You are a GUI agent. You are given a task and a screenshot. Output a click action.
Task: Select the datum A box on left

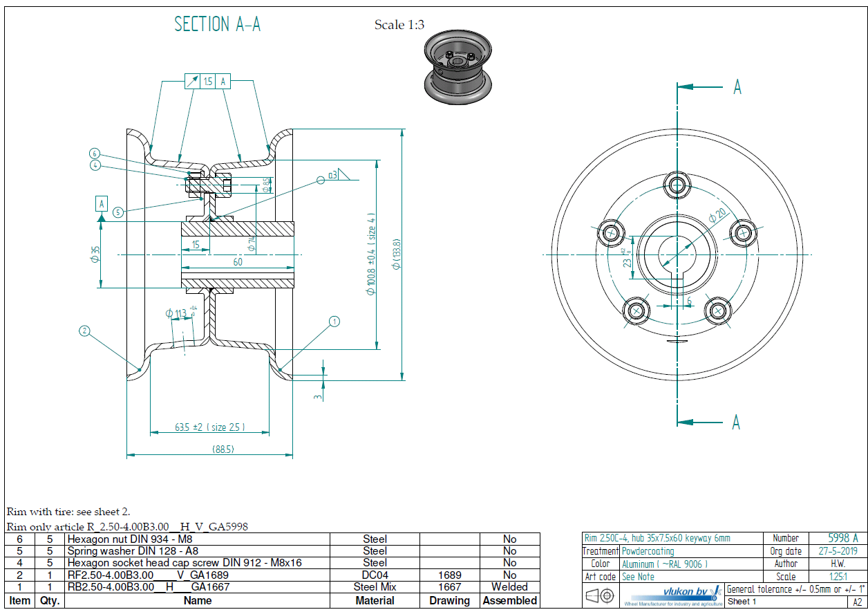(102, 203)
